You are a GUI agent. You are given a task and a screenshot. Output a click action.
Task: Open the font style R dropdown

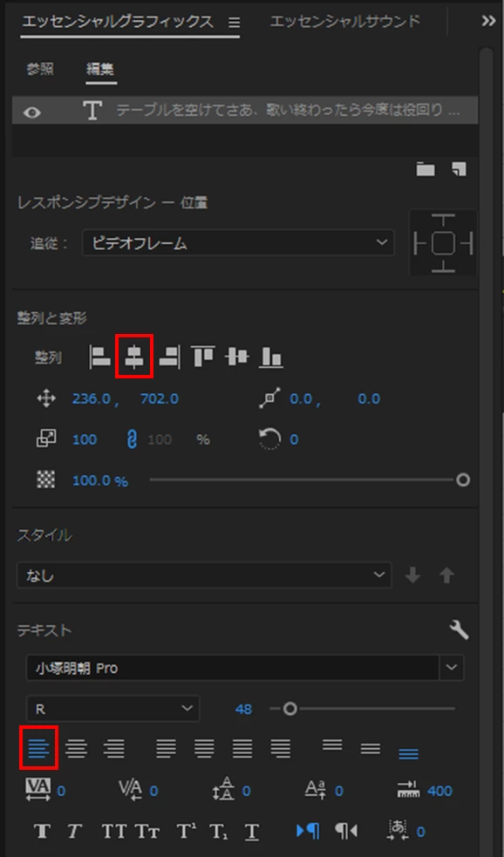(112, 708)
